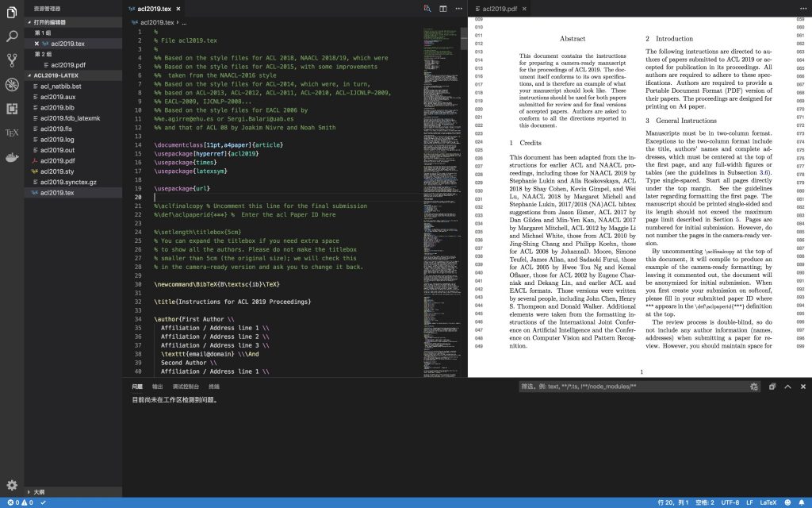Image resolution: width=812 pixels, height=508 pixels.
Task: Open the Docker view in activity bar
Action: click(x=11, y=157)
